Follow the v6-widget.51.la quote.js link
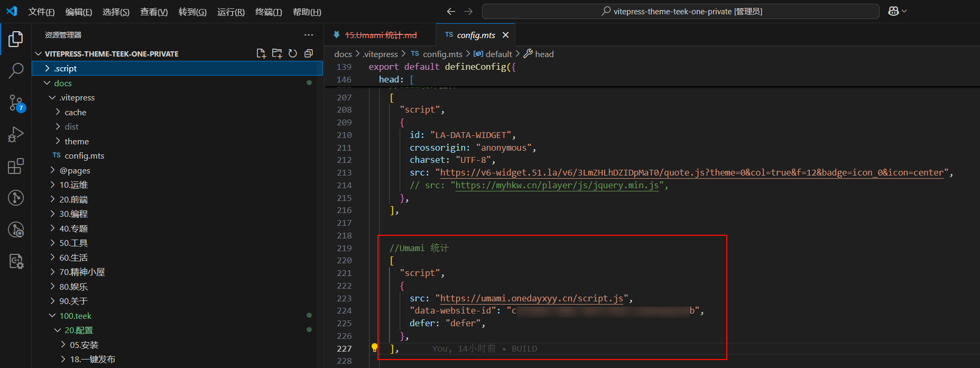Screen dimensions: 980x368 692,172
